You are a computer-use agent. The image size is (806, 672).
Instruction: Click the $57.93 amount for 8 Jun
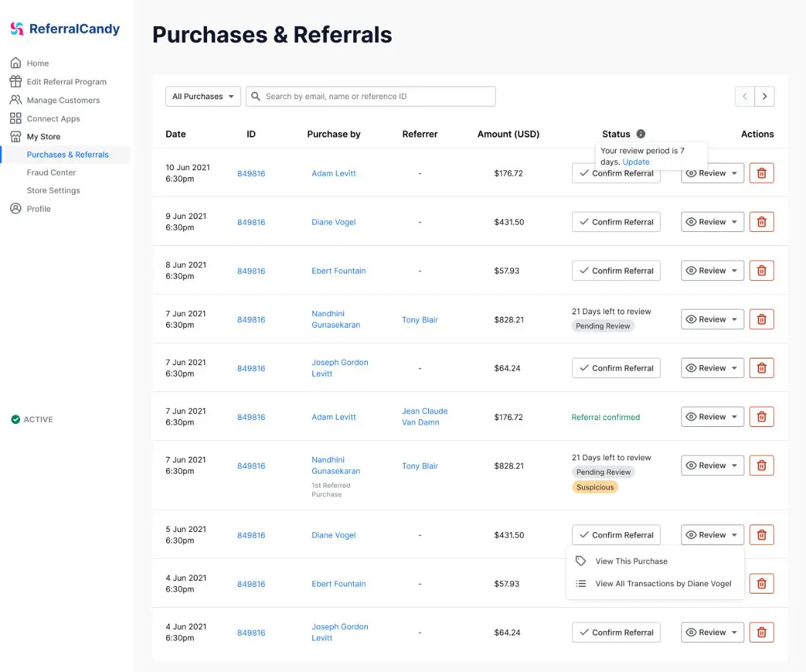(x=507, y=271)
